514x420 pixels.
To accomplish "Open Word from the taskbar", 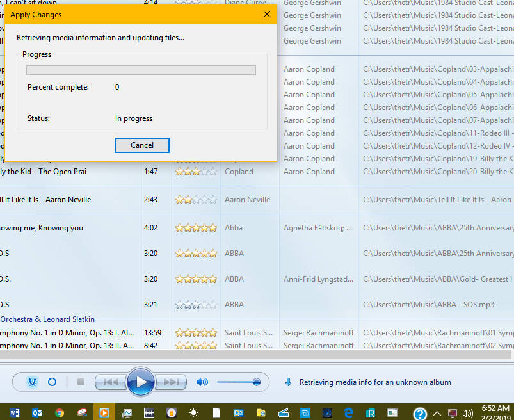I will coord(15,412).
